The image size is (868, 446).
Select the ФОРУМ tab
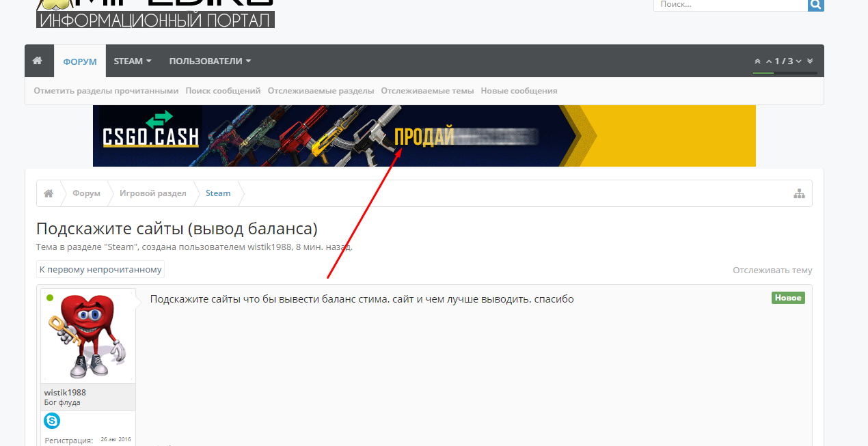(x=80, y=61)
